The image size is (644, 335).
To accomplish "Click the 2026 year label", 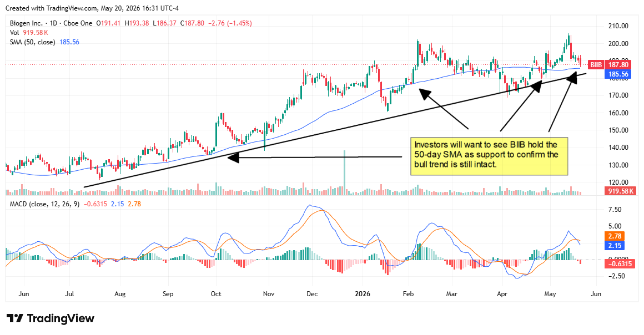I will pos(363,294).
